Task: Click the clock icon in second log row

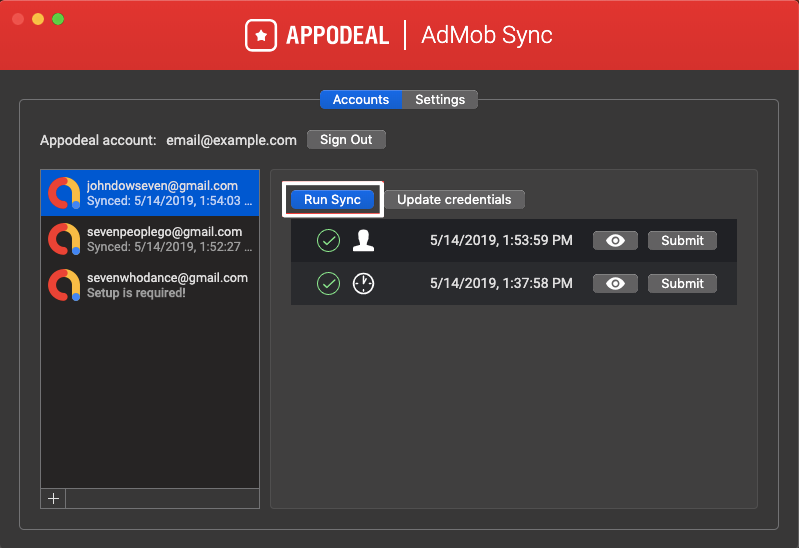Action: click(363, 284)
